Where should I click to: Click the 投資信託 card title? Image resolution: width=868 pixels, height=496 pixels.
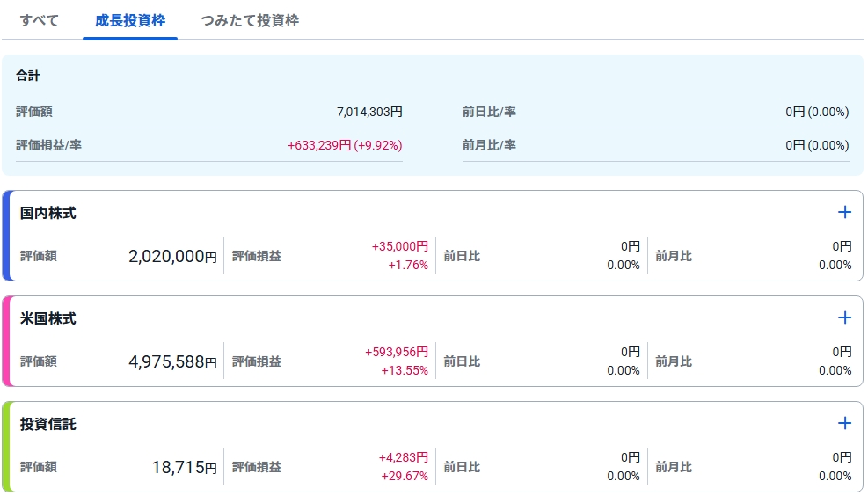click(x=48, y=424)
